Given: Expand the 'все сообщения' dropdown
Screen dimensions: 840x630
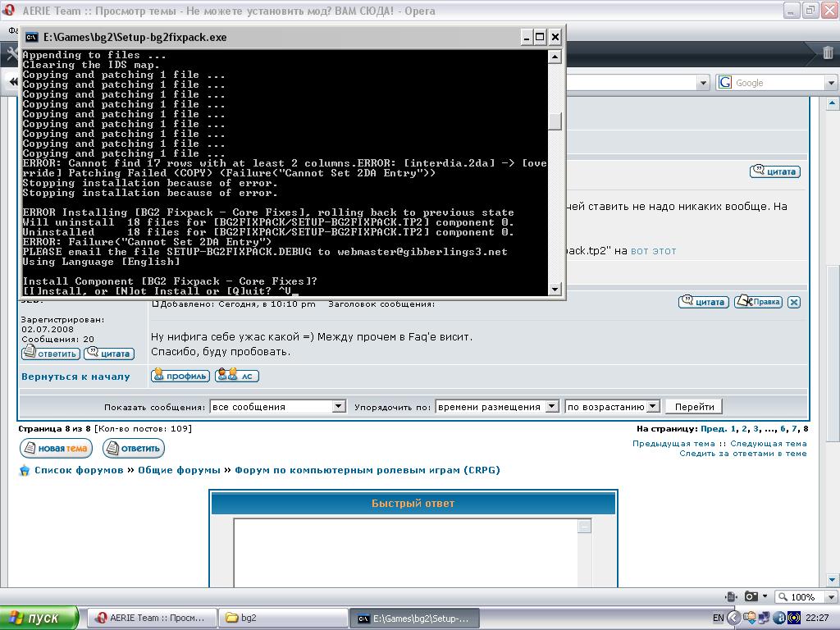Looking at the screenshot, I should tap(339, 406).
